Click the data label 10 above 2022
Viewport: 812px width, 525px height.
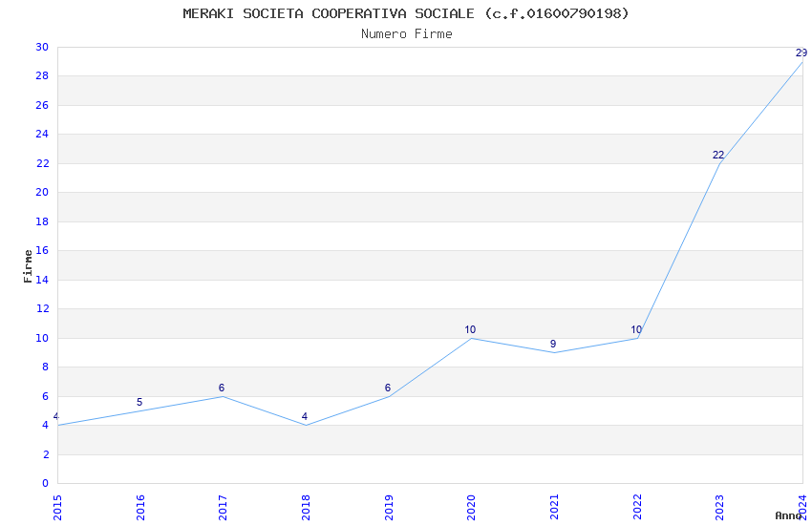click(x=636, y=329)
